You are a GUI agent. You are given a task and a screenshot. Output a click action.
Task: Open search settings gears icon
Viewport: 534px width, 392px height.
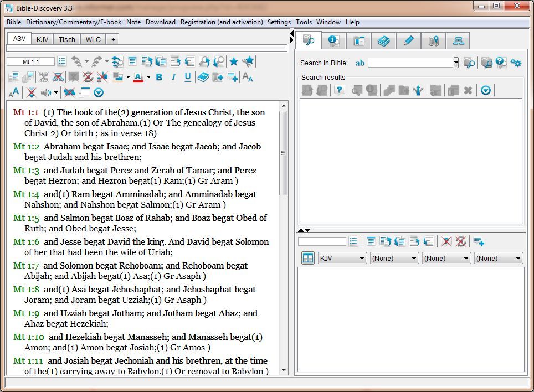coord(516,63)
